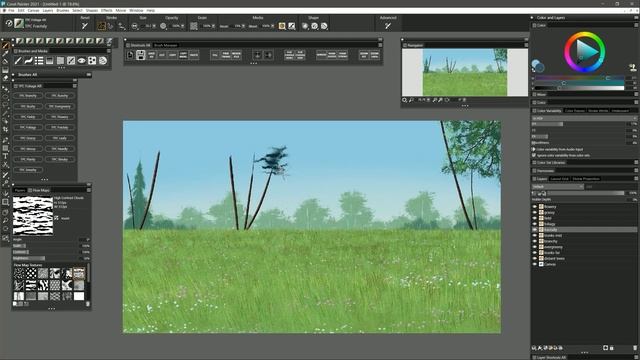Hide the distant trees layer
Viewport: 640px width, 360px height.
tap(535, 258)
